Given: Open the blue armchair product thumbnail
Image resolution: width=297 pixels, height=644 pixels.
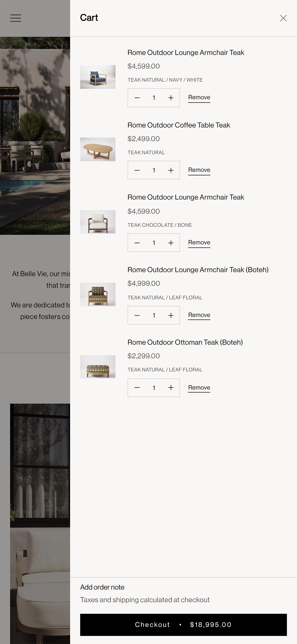Looking at the screenshot, I should coord(98,77).
